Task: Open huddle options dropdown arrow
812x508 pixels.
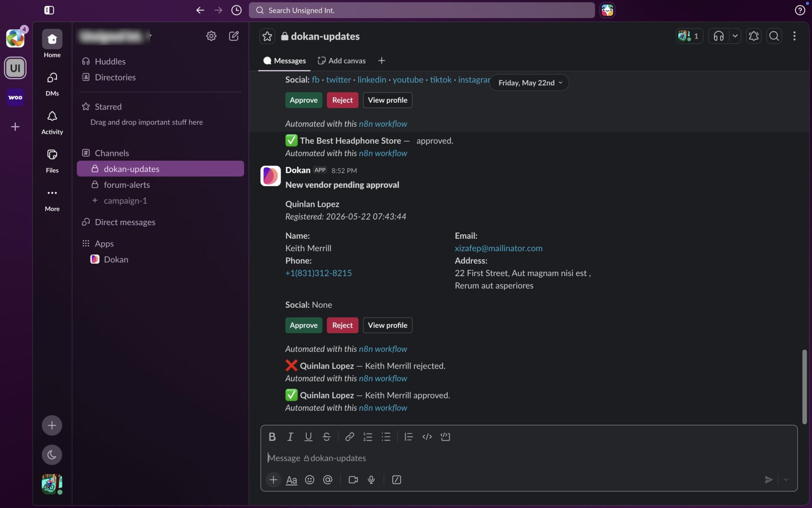Action: click(735, 36)
